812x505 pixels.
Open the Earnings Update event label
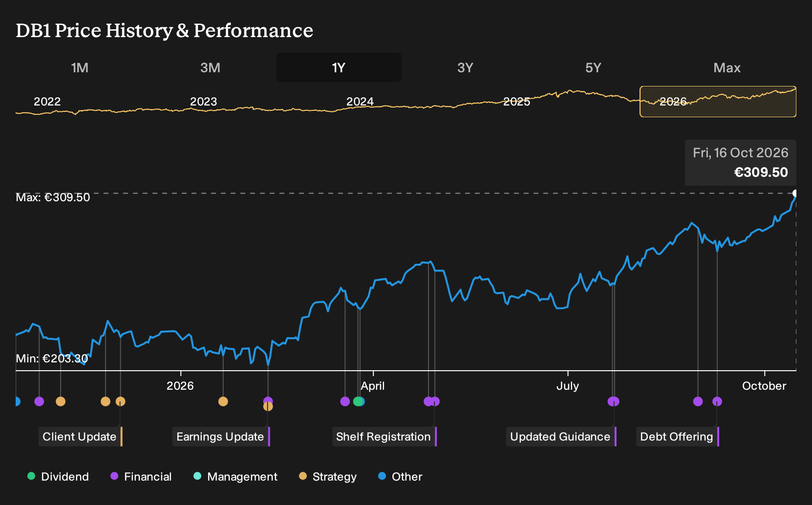click(x=221, y=437)
